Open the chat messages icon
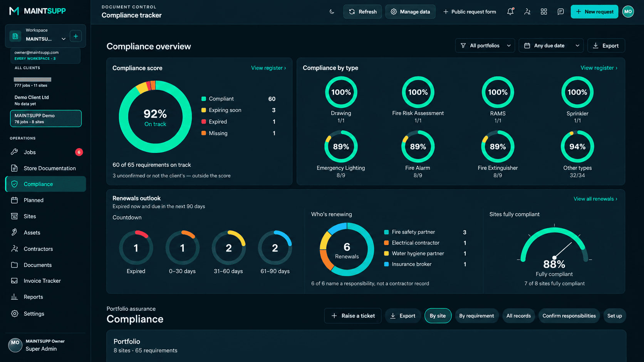644x362 pixels. (560, 12)
